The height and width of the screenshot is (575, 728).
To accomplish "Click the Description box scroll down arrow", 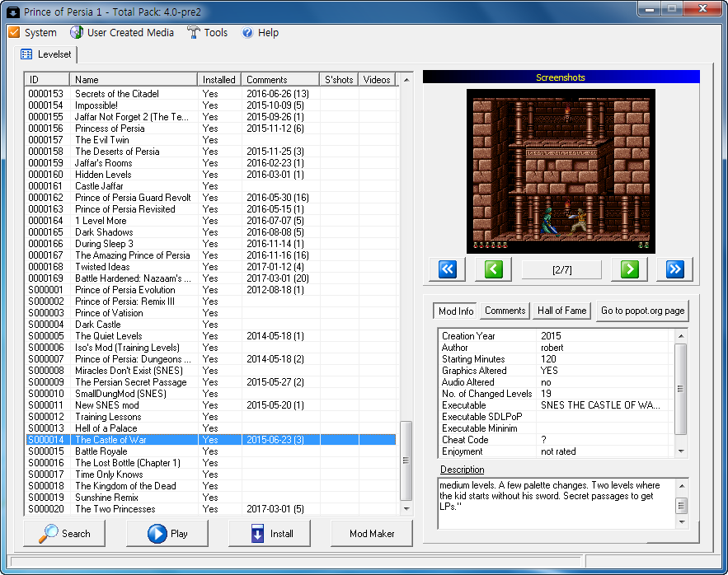I will tap(681, 521).
